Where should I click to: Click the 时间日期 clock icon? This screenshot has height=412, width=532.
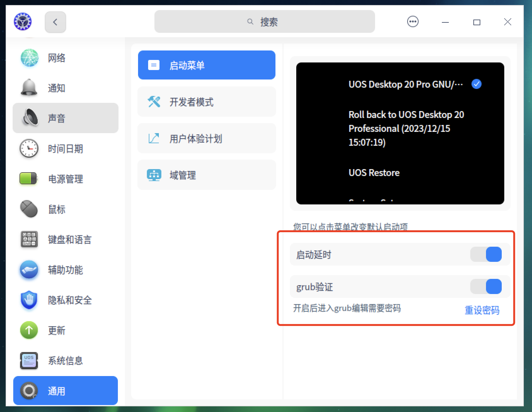pyautogui.click(x=29, y=148)
